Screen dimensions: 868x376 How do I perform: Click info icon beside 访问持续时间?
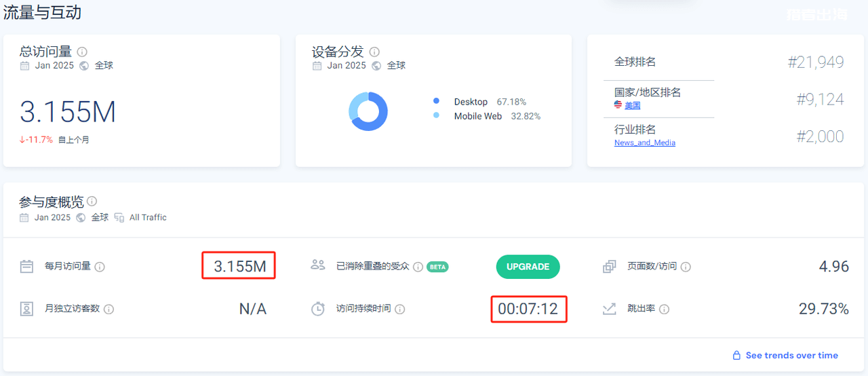(x=400, y=309)
